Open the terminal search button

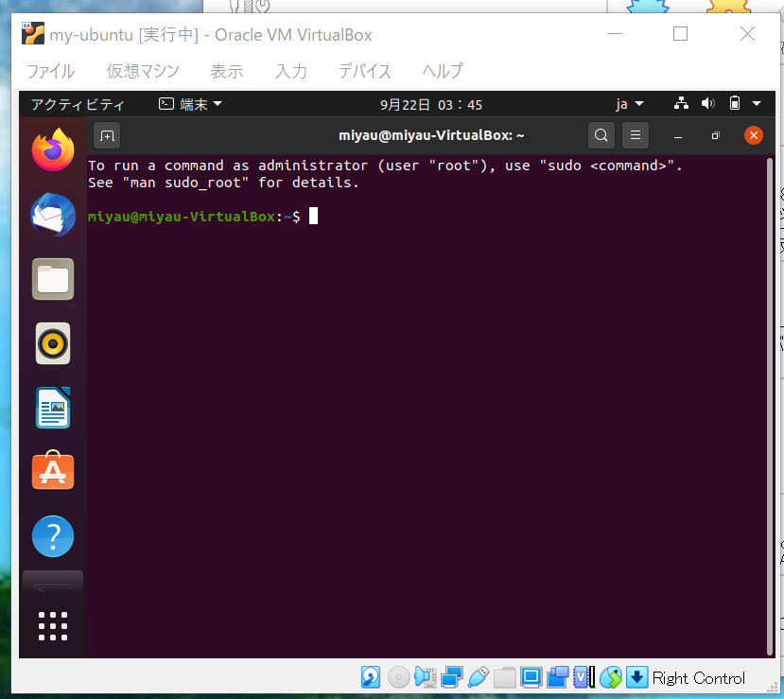pos(601,135)
